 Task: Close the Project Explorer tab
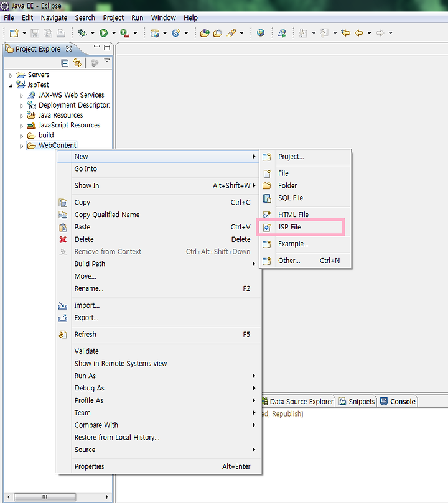point(68,48)
